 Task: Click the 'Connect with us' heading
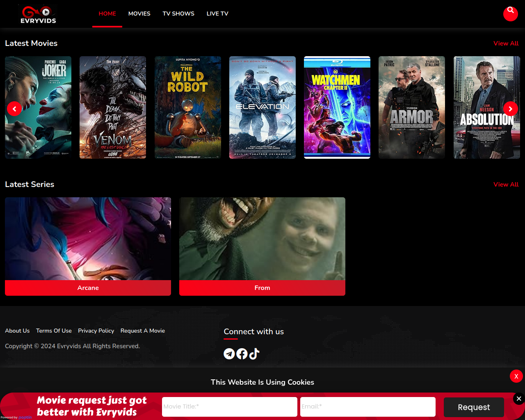[x=254, y=331]
